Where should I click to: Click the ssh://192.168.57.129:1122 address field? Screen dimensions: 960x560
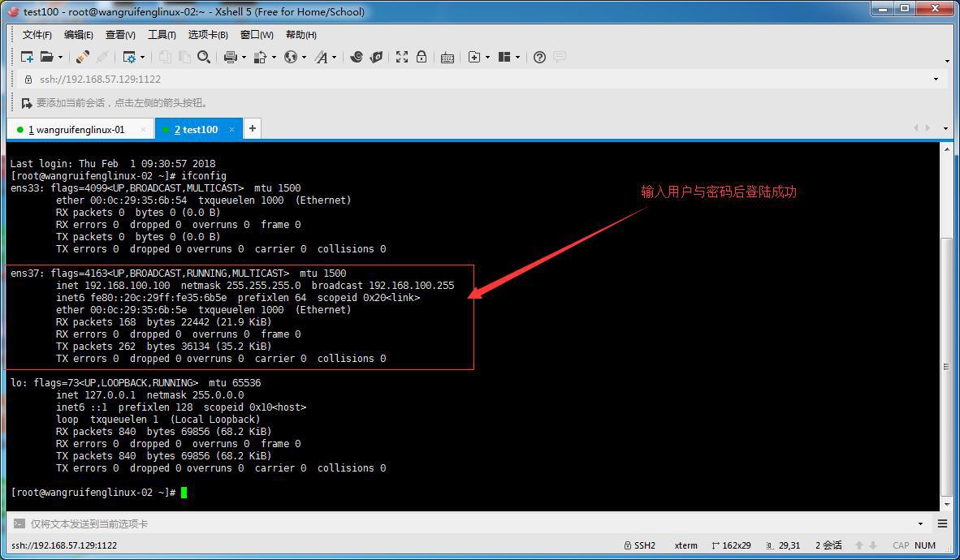[478, 79]
